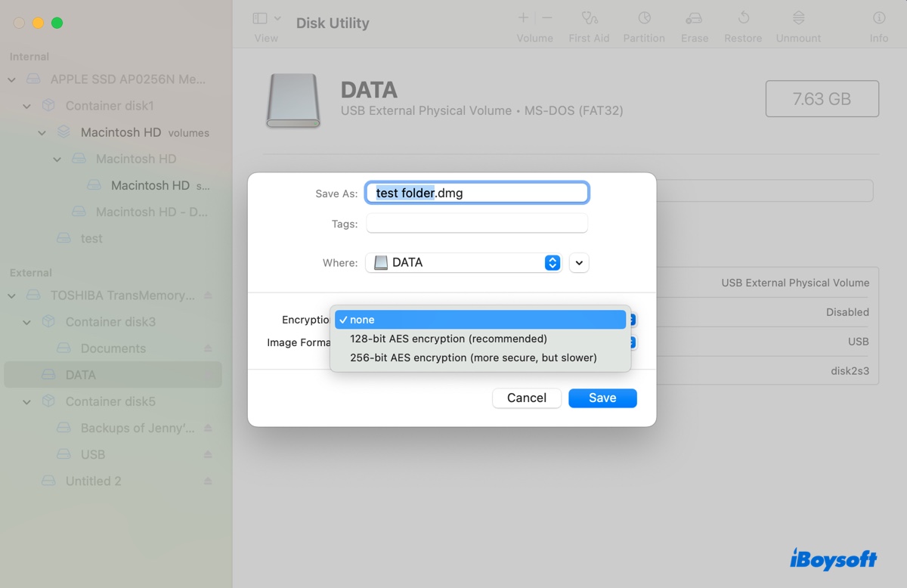Save the disk image
Viewport: 907px width, 588px height.
[x=602, y=398]
